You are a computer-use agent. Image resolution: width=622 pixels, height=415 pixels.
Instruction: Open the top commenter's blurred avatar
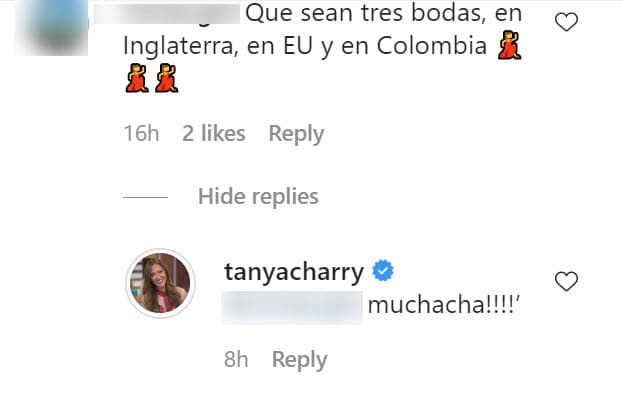tap(51, 27)
